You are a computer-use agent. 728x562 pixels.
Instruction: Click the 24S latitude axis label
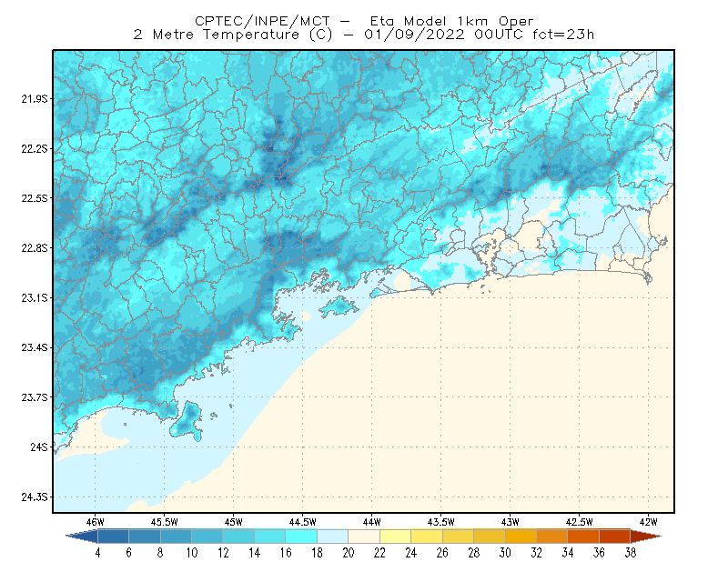[39, 447]
